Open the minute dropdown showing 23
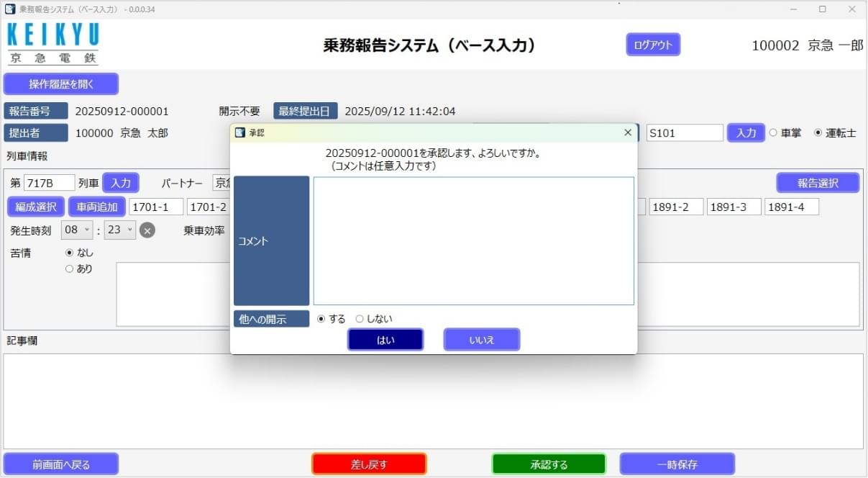This screenshot has height=478, width=868. click(x=119, y=230)
